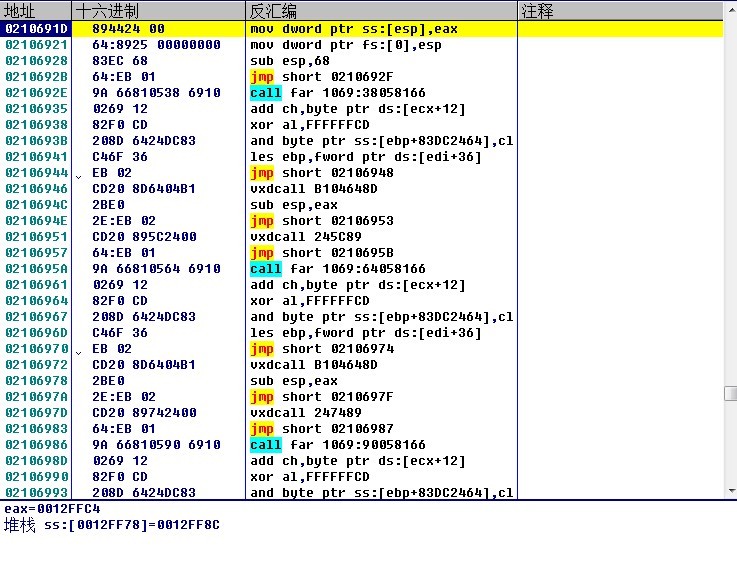Click instruction jmp short 02106974
The width and height of the screenshot is (737, 564).
coord(322,348)
